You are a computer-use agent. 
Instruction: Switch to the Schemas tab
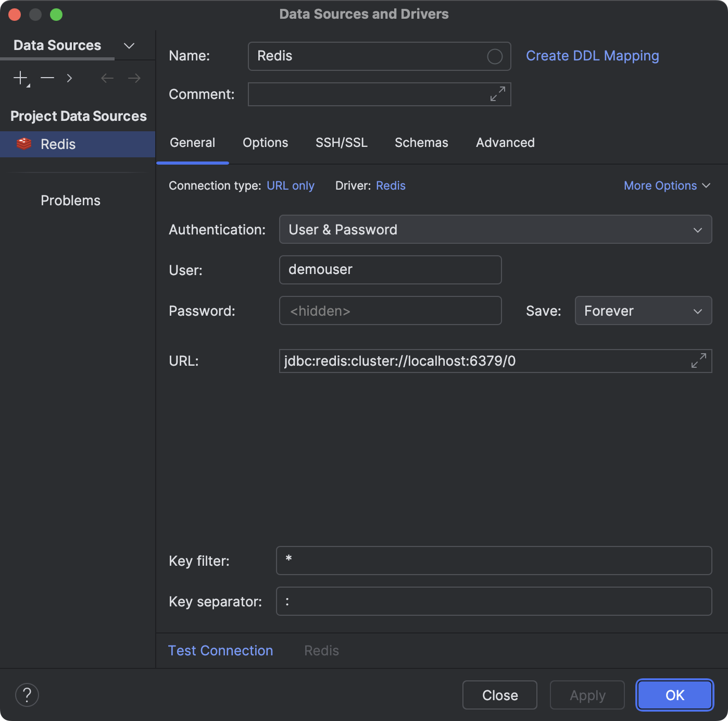click(421, 143)
